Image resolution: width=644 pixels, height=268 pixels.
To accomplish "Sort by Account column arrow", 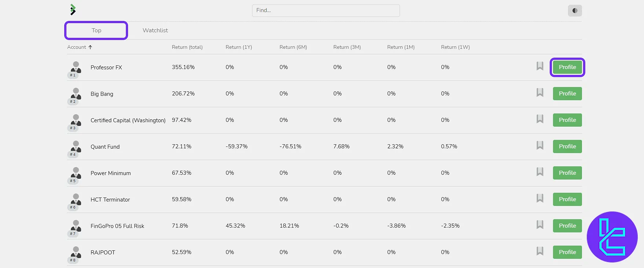I will [90, 47].
